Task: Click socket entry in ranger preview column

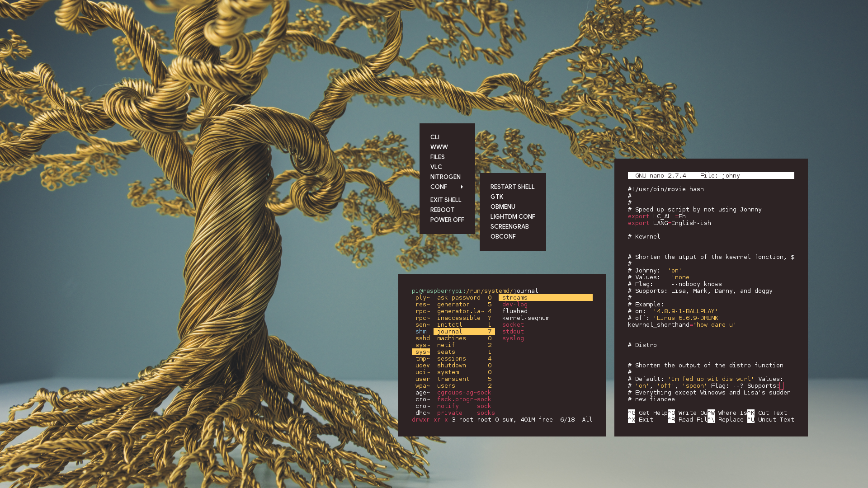Action: (x=513, y=324)
